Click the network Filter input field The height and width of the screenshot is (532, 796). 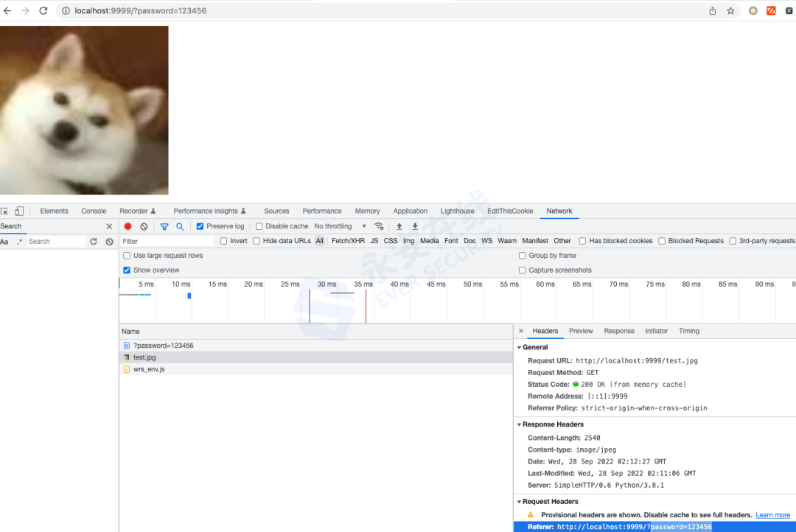(x=167, y=242)
